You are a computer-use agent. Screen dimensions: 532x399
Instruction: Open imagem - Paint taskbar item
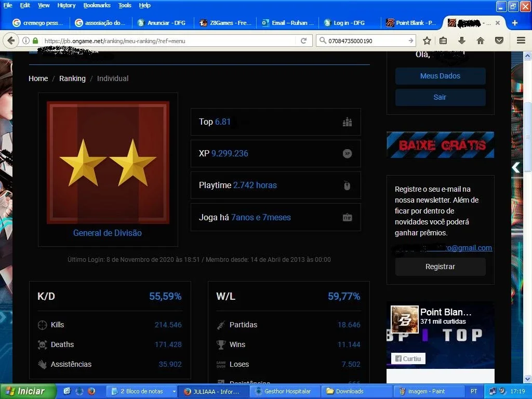(428, 391)
